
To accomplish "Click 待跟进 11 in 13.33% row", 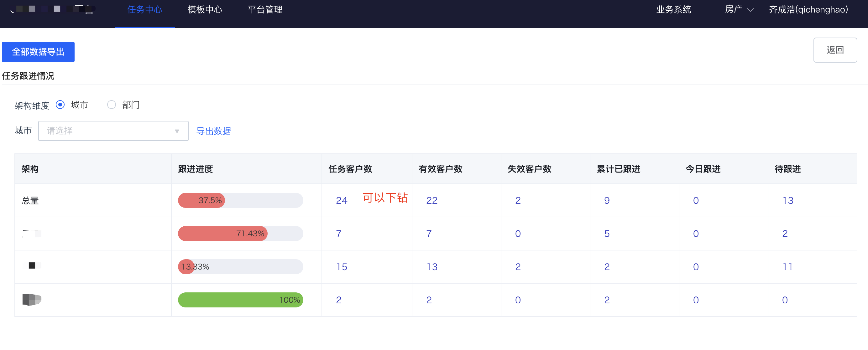I will coord(787,267).
